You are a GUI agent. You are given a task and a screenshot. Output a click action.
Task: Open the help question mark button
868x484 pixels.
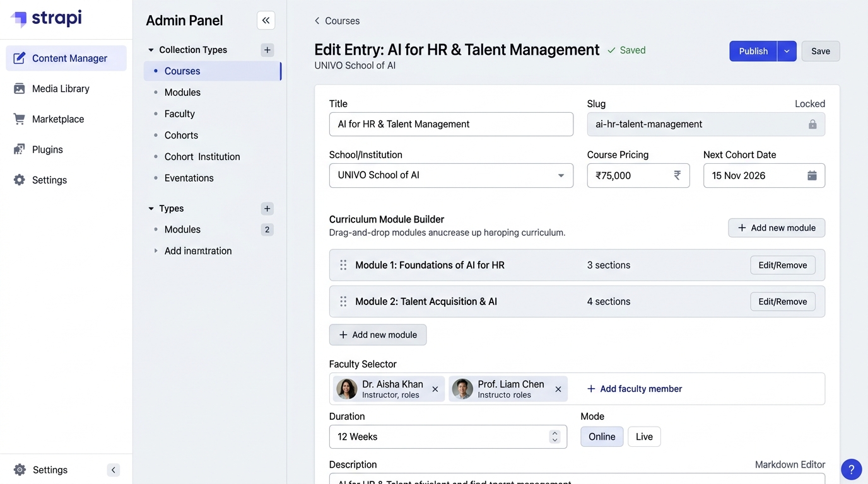(852, 469)
